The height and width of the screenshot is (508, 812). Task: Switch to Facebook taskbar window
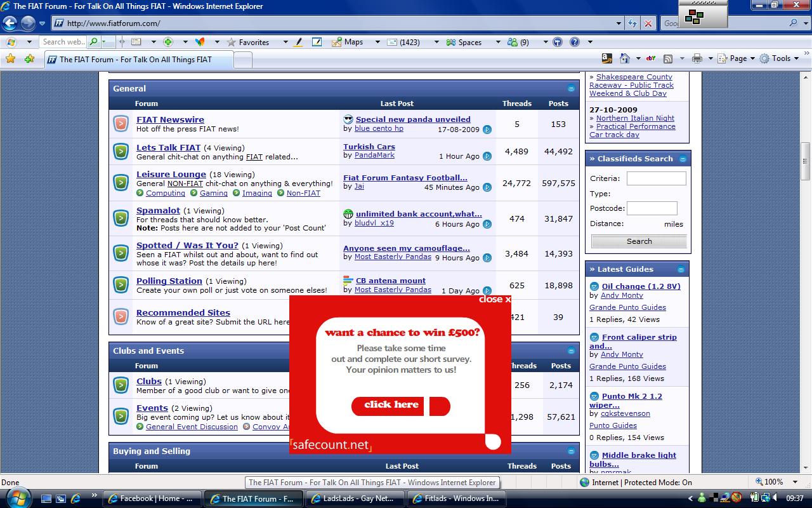pyautogui.click(x=151, y=498)
